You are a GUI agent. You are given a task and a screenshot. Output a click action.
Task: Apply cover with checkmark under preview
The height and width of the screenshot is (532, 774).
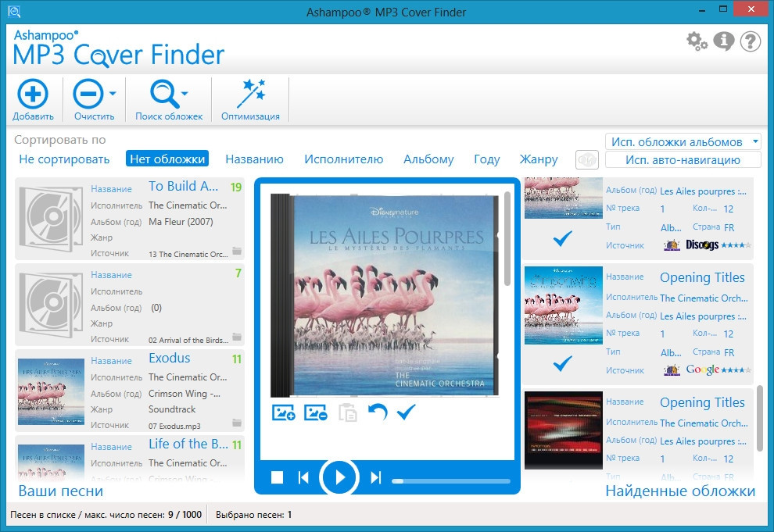click(406, 412)
